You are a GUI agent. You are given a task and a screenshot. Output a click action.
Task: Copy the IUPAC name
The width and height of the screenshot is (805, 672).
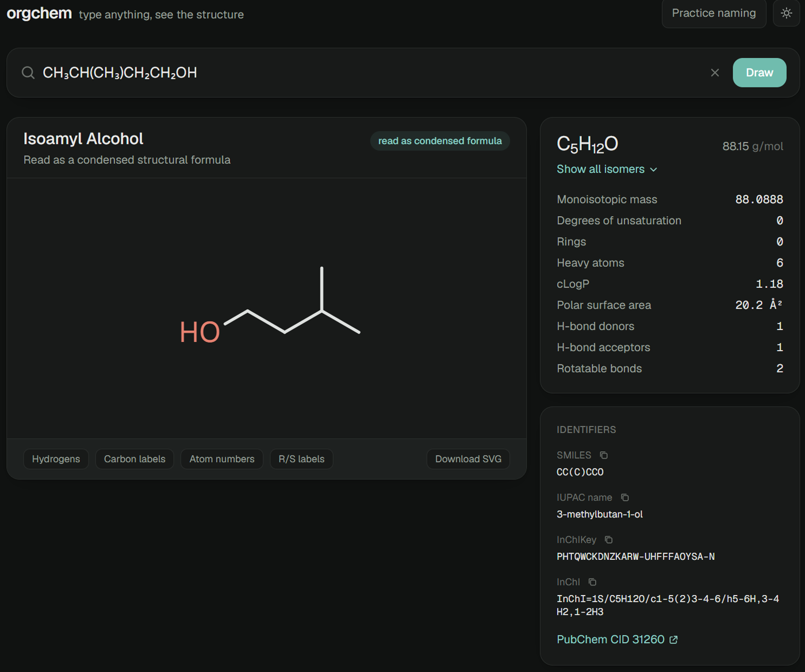click(x=625, y=497)
